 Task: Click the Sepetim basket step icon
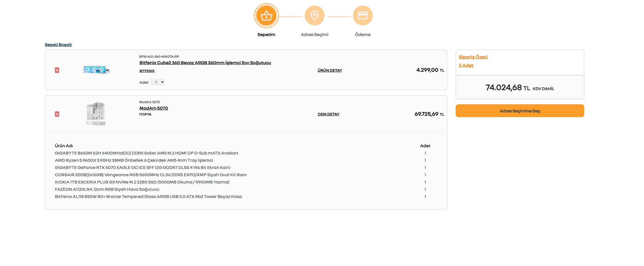(x=266, y=16)
